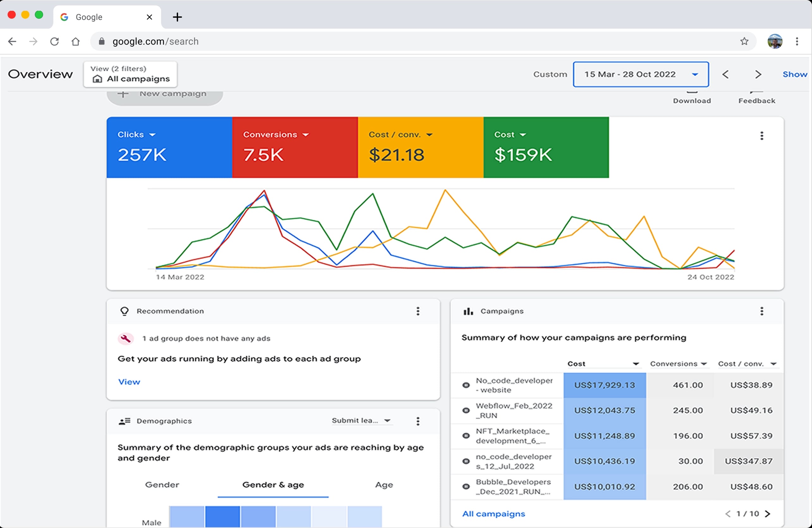Click pause status of Bubble_Developers_Dec_2021_RUN
This screenshot has width=812, height=528.
click(x=466, y=487)
